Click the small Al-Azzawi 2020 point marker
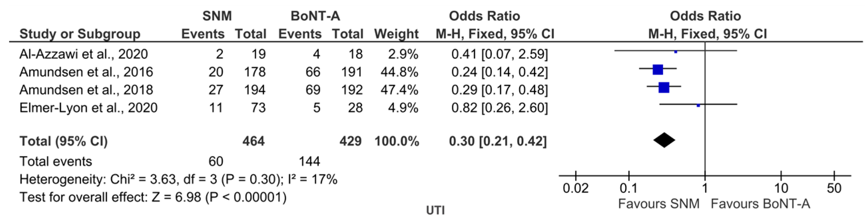 [676, 52]
